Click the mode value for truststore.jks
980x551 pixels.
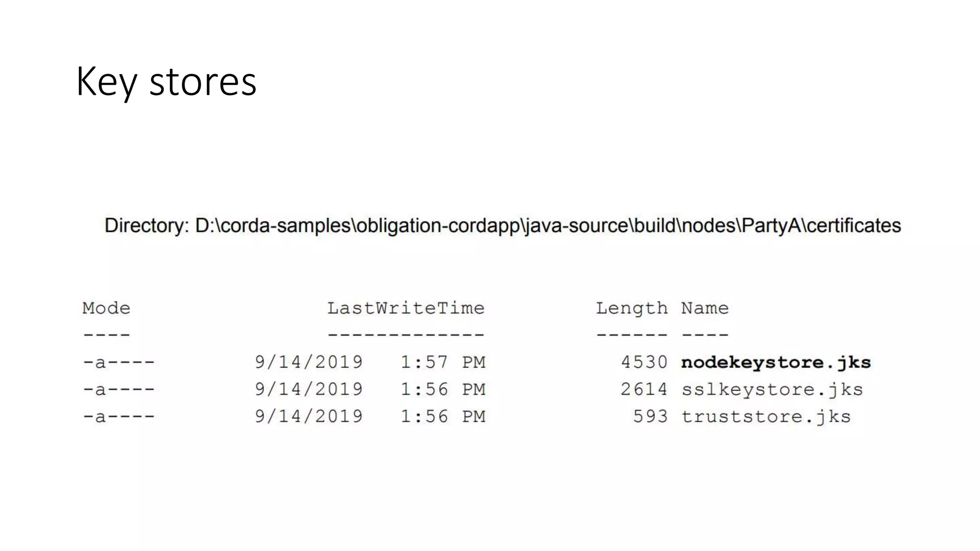pos(119,417)
